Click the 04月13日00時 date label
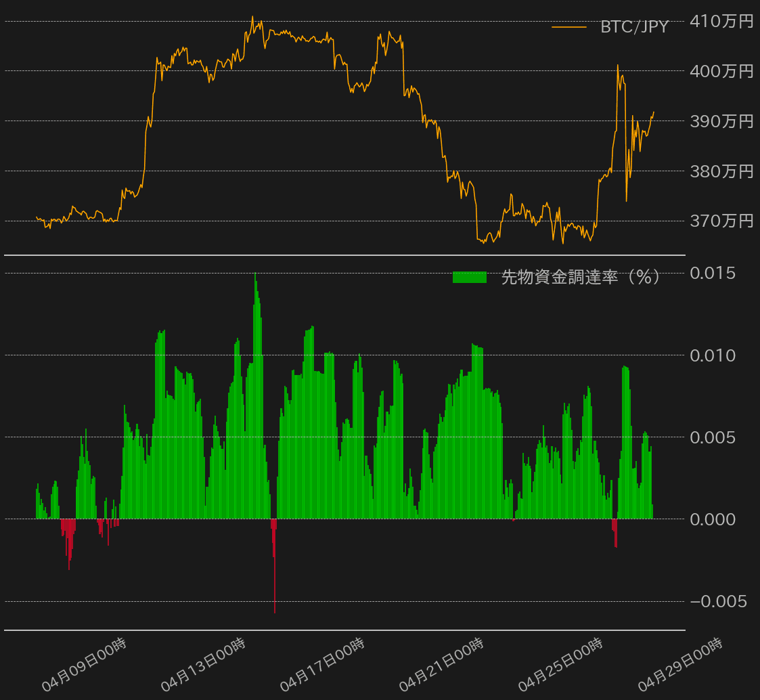The height and width of the screenshot is (700, 760). [203, 665]
